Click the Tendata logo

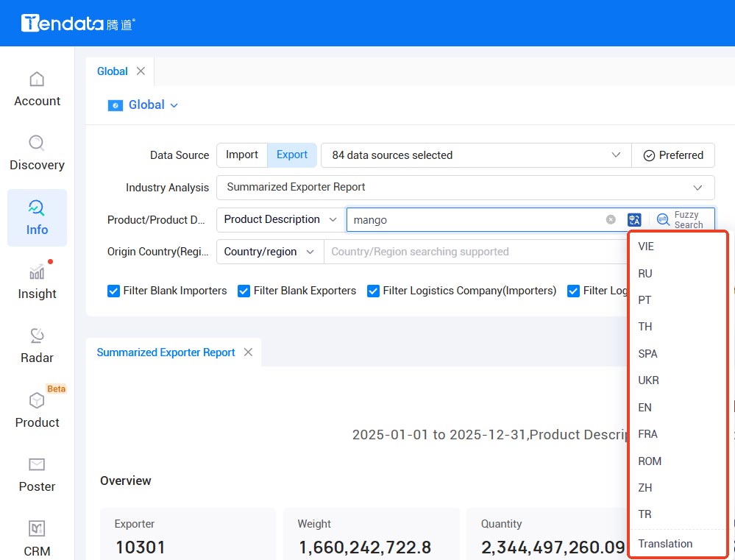pyautogui.click(x=78, y=23)
